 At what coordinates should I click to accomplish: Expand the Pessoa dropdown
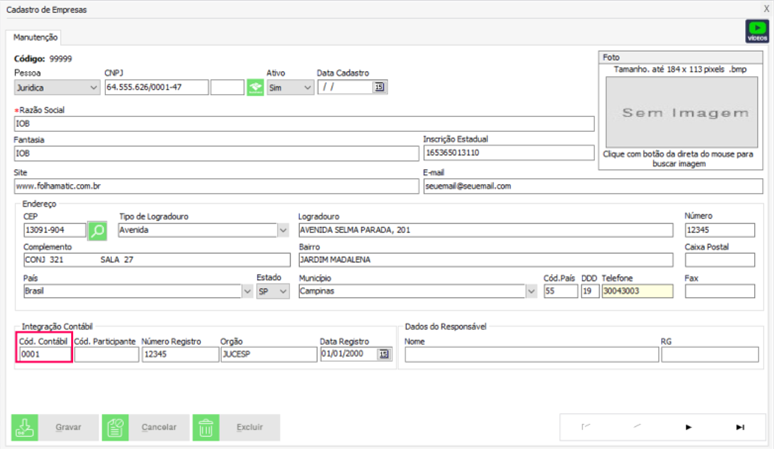(91, 88)
